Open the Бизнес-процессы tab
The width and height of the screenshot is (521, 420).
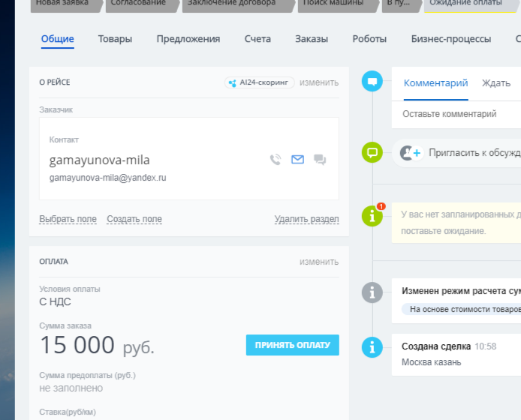click(x=451, y=39)
